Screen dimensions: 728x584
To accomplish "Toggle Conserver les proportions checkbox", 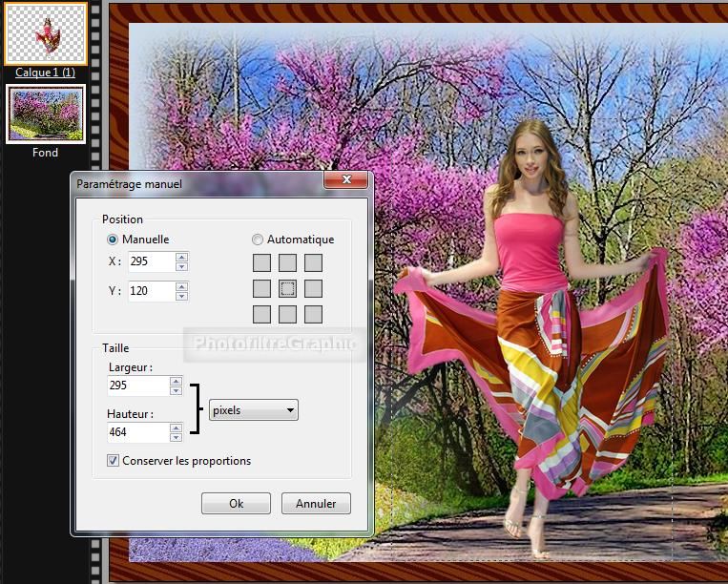I will tap(113, 461).
